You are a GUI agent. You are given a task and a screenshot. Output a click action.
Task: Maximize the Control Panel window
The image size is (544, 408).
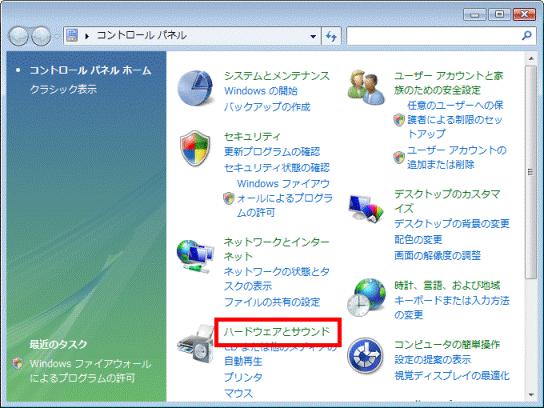[x=499, y=15]
